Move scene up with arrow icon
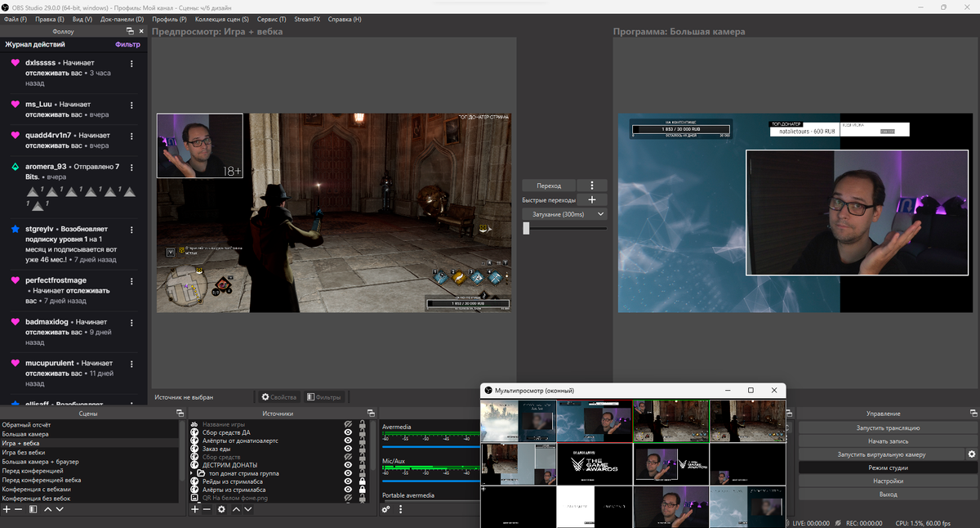 [47, 509]
